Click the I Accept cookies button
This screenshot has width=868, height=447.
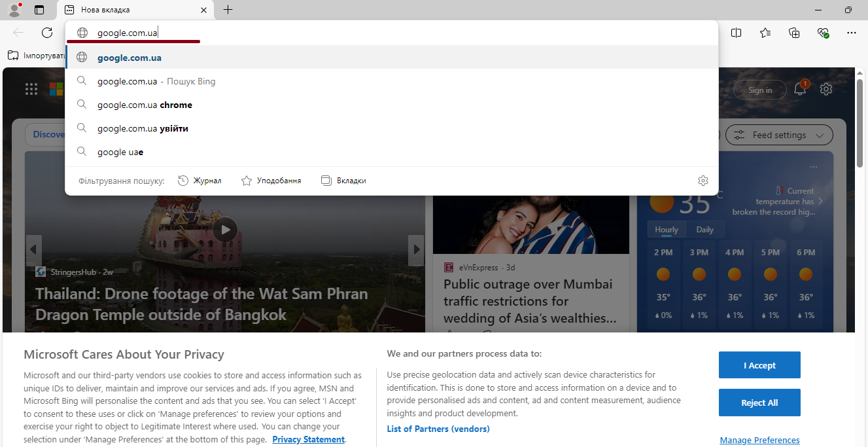tap(759, 365)
